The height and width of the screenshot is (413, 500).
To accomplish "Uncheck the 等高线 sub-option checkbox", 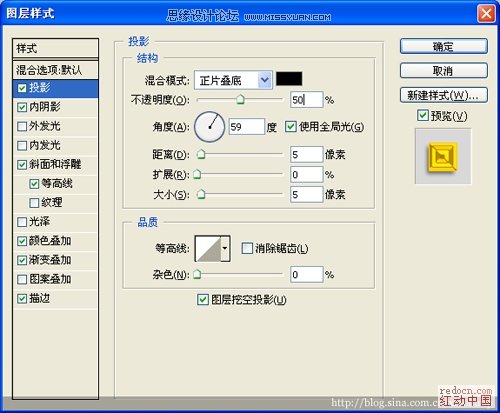I will [x=34, y=184].
